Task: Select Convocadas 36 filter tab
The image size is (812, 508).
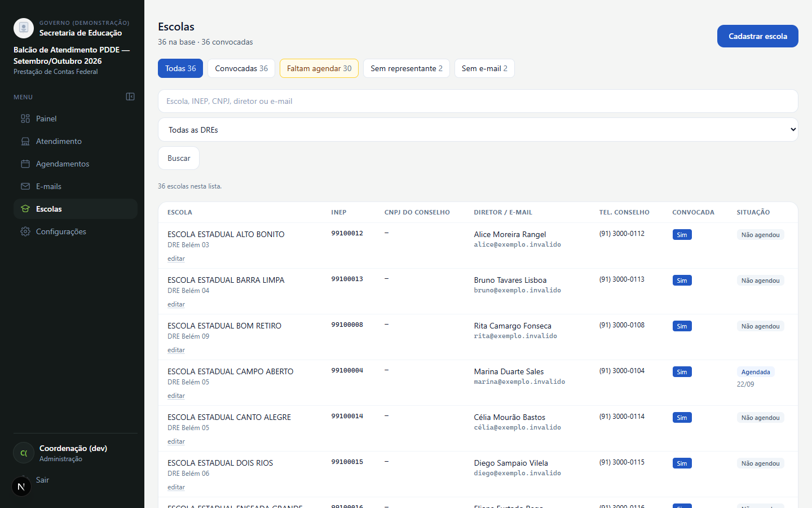Action: pos(241,68)
